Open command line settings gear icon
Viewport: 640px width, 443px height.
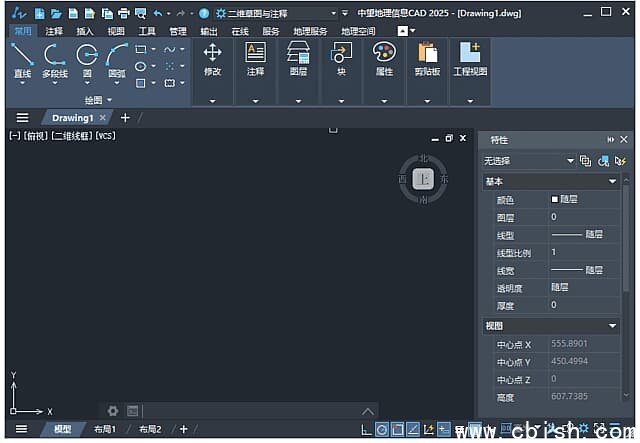pyautogui.click(x=113, y=410)
